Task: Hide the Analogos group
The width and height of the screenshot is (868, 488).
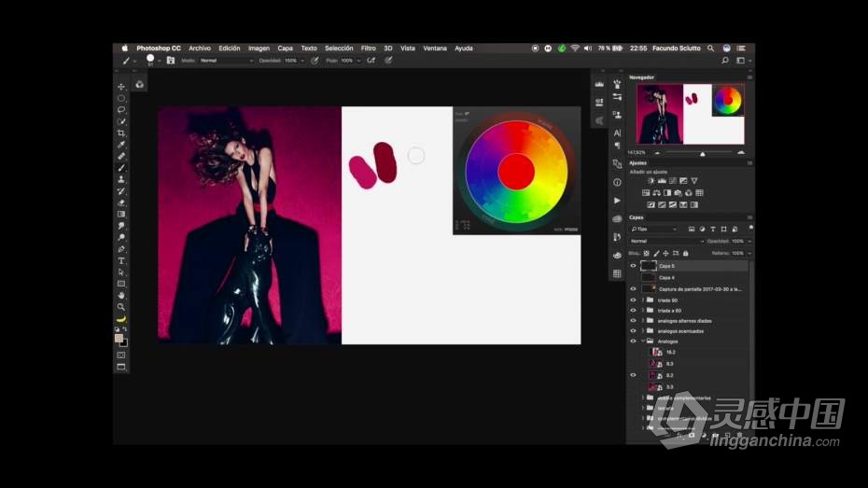Action: tap(634, 342)
